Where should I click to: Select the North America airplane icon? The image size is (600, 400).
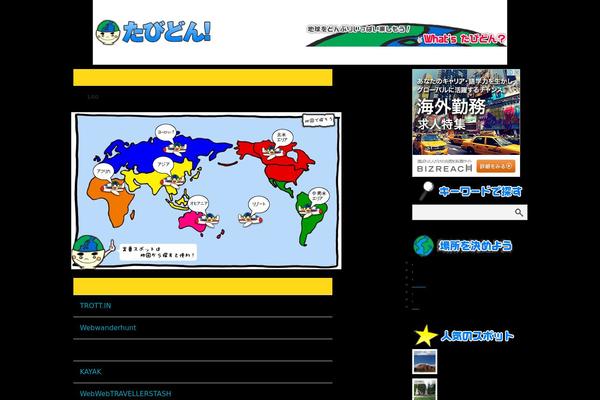274,153
